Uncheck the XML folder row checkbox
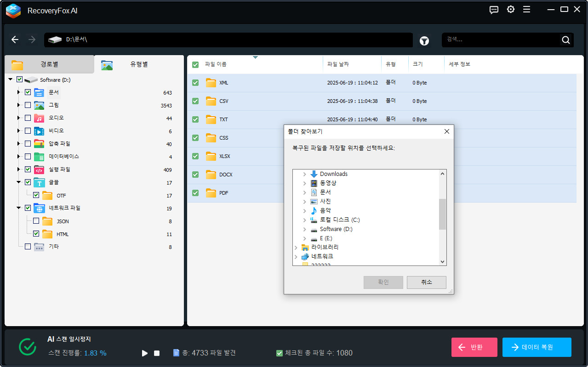588x367 pixels. tap(195, 83)
